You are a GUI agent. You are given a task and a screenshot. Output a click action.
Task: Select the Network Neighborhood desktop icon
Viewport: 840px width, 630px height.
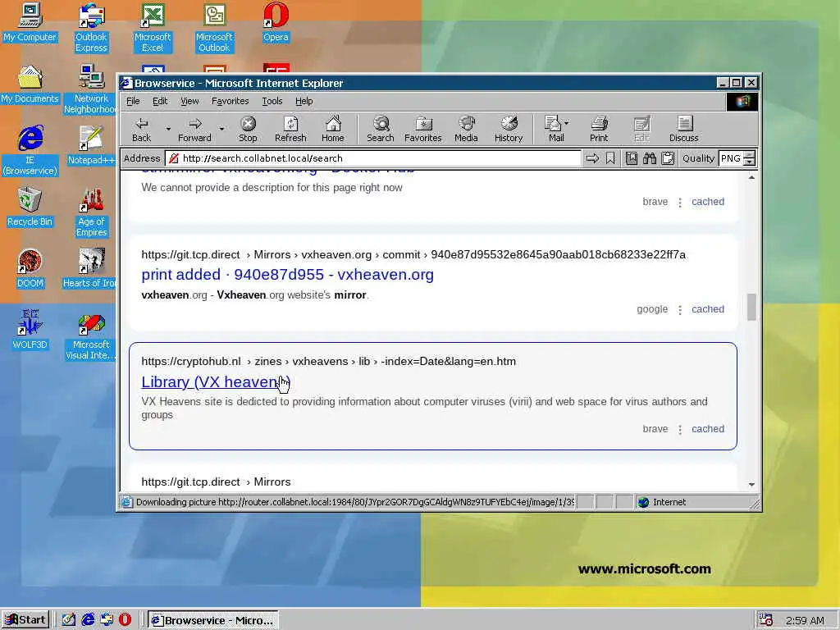pos(90,89)
